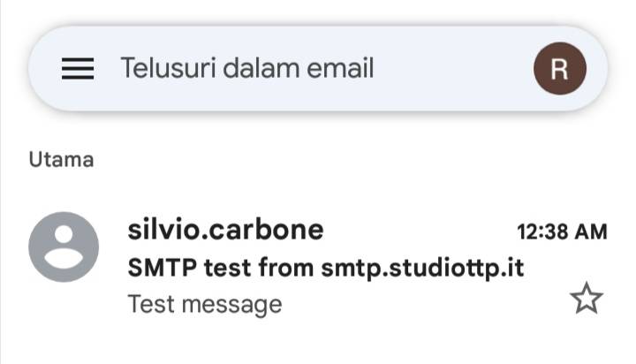The width and height of the screenshot is (636, 364).
Task: Show the side drawer using hamburger button
Action: pyautogui.click(x=78, y=68)
